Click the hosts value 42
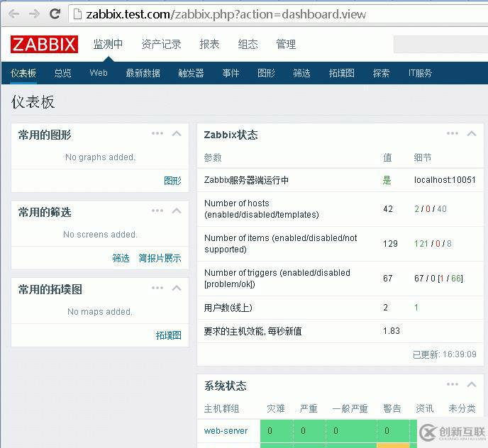The height and width of the screenshot is (448, 488). (x=388, y=208)
